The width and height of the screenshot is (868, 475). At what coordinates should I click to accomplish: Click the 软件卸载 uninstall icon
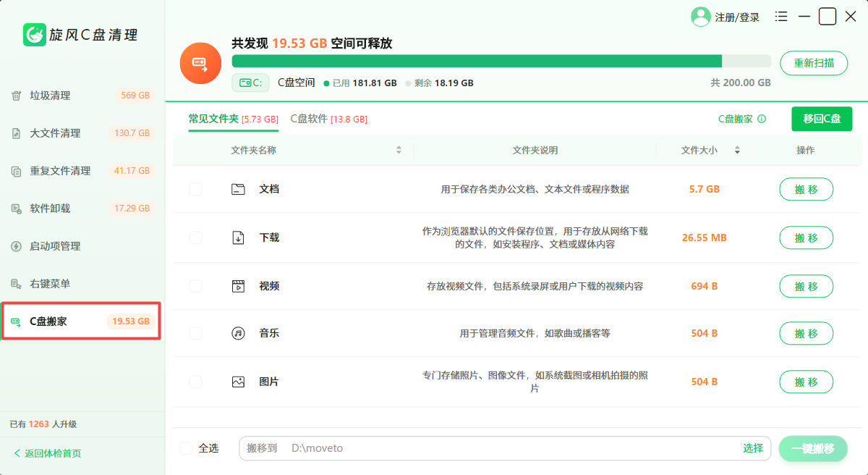click(16, 209)
